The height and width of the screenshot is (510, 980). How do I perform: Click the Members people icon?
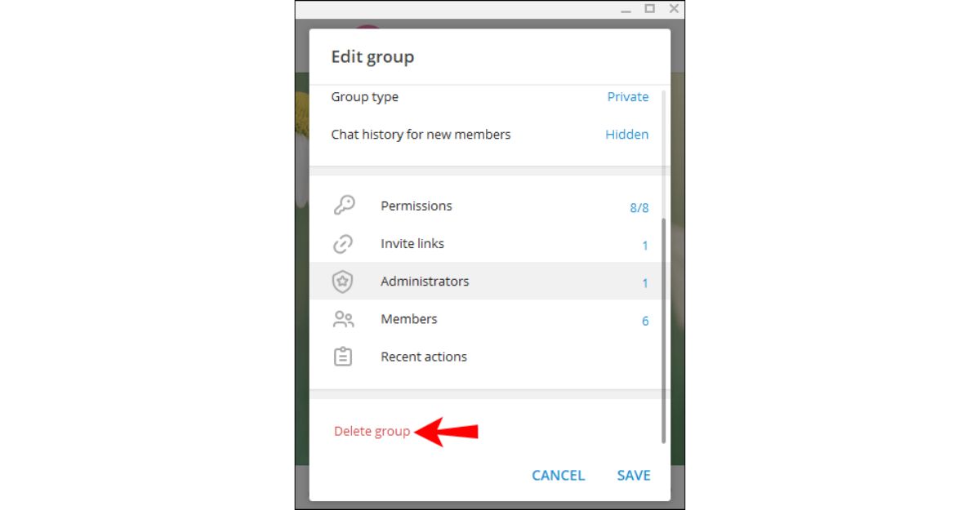[x=344, y=319]
